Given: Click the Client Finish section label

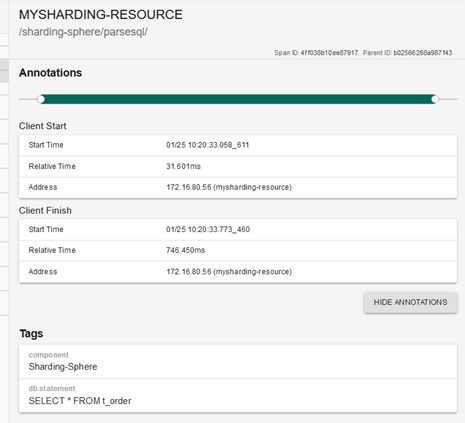Looking at the screenshot, I should click(45, 211).
